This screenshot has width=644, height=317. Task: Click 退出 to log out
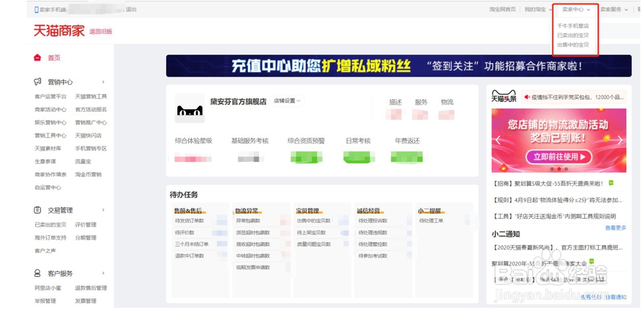click(x=131, y=10)
